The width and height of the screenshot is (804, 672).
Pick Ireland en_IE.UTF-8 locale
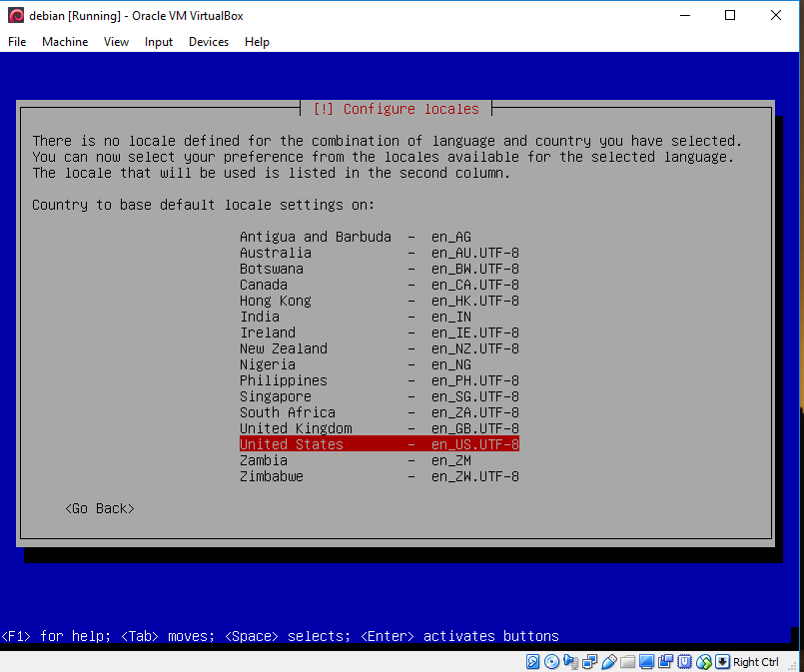point(380,333)
